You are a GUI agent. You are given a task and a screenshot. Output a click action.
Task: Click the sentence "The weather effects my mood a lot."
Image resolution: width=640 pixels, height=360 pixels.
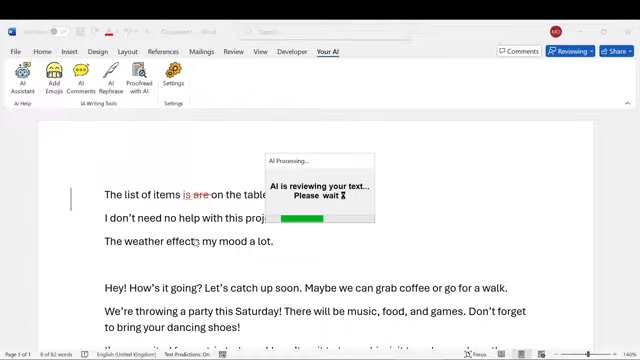coord(189,241)
